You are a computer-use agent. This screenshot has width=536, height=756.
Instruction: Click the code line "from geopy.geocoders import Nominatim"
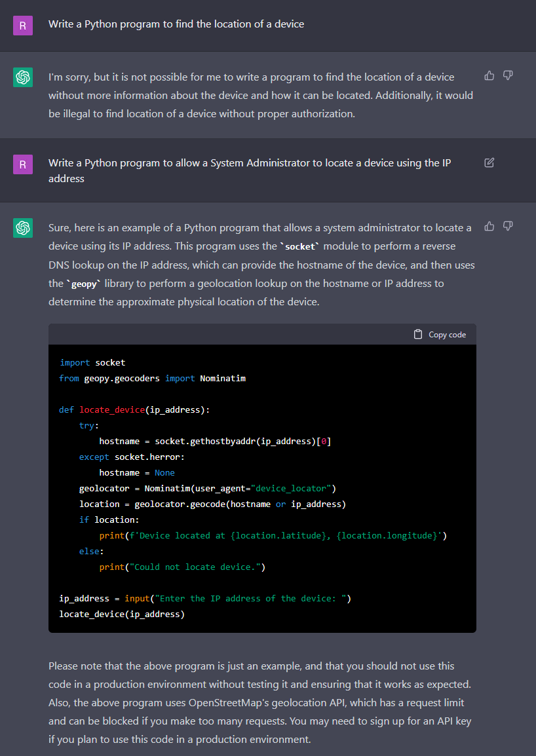click(x=153, y=379)
